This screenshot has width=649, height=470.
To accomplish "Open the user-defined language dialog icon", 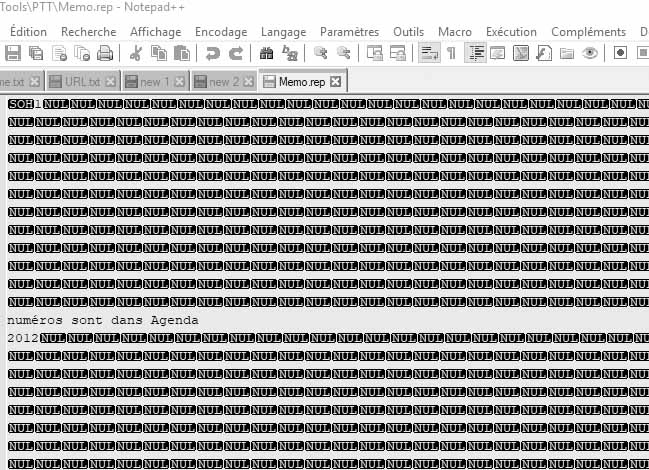I will click(498, 53).
